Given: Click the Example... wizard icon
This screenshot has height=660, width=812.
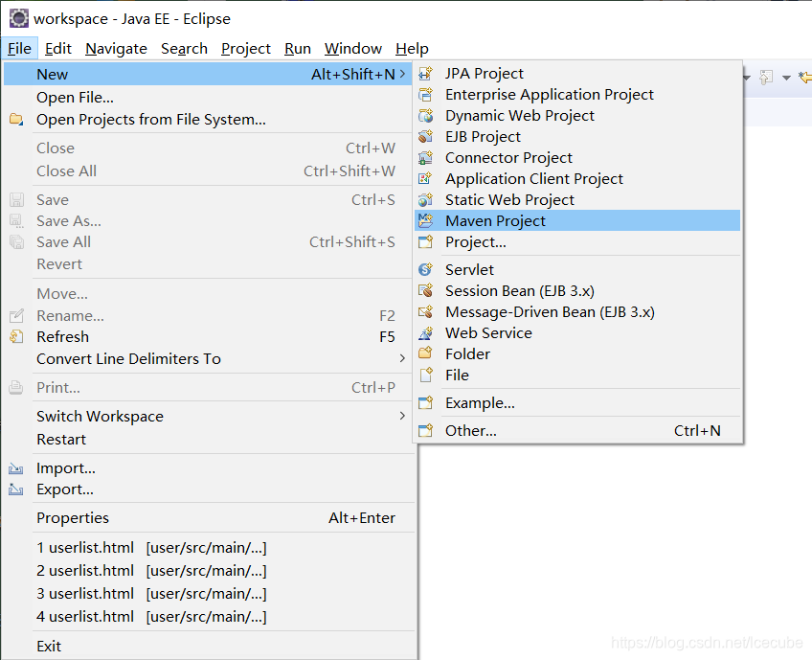Looking at the screenshot, I should coord(426,403).
